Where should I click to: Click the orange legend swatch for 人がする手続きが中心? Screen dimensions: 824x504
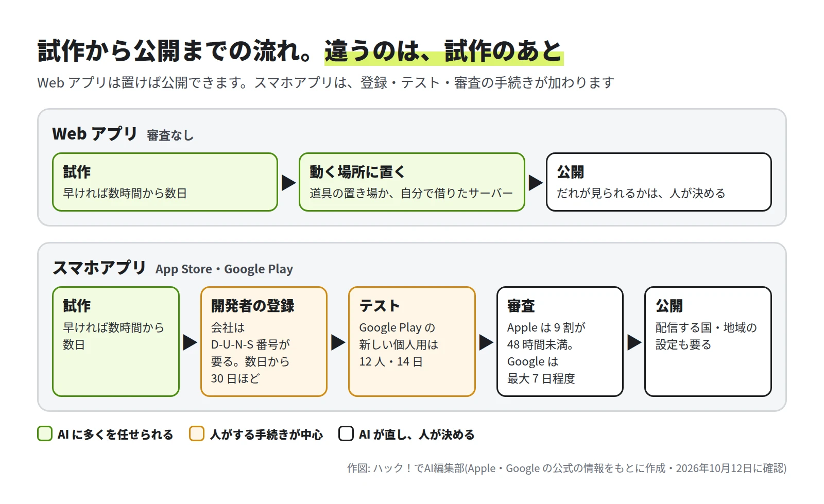pyautogui.click(x=197, y=433)
